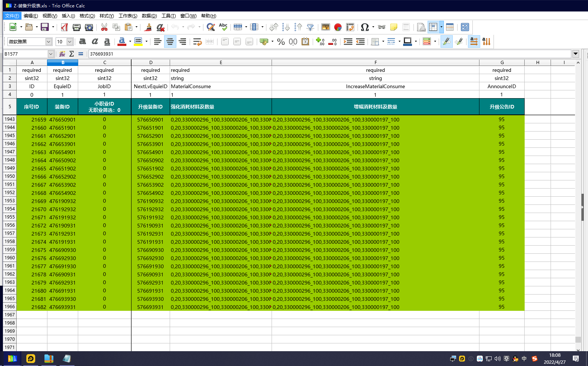
Task: Define the print area
Action: 421,27
